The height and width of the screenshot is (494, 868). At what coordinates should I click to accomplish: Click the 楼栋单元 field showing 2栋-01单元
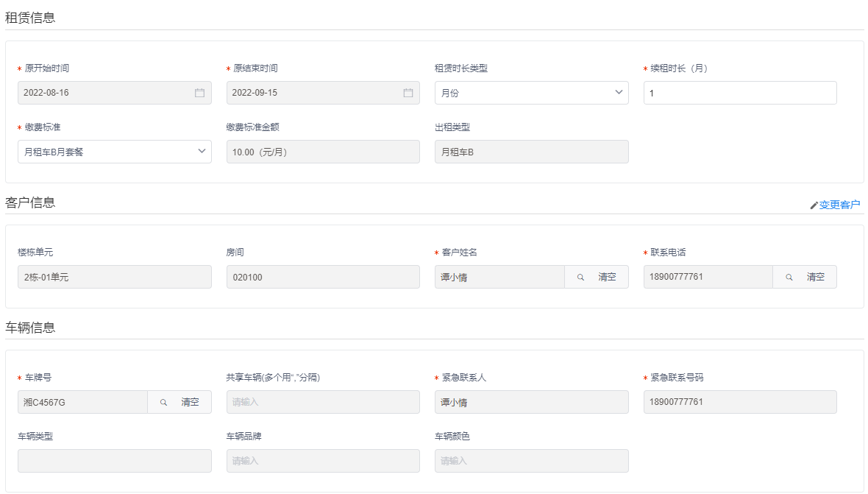[x=114, y=277]
